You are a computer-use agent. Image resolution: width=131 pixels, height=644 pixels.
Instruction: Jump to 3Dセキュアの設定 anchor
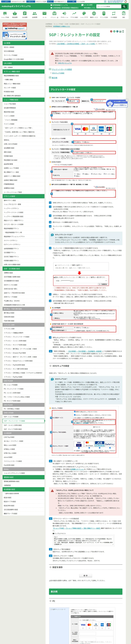point(58,73)
